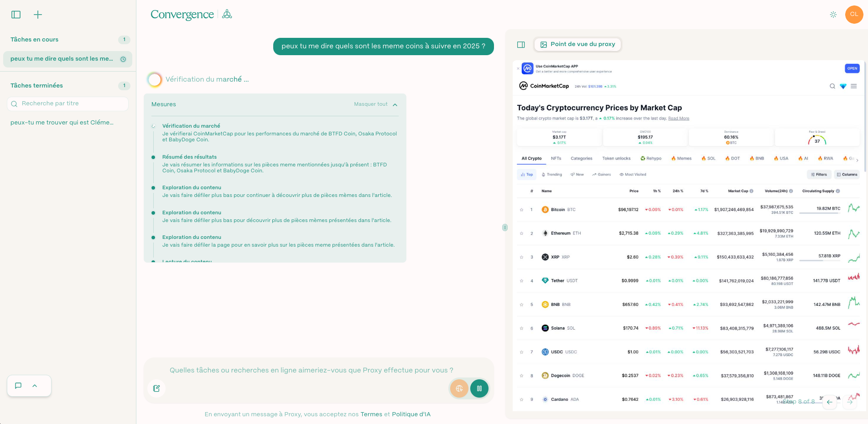Open the orange browser globe icon
This screenshot has width=868, height=424.
pos(459,388)
